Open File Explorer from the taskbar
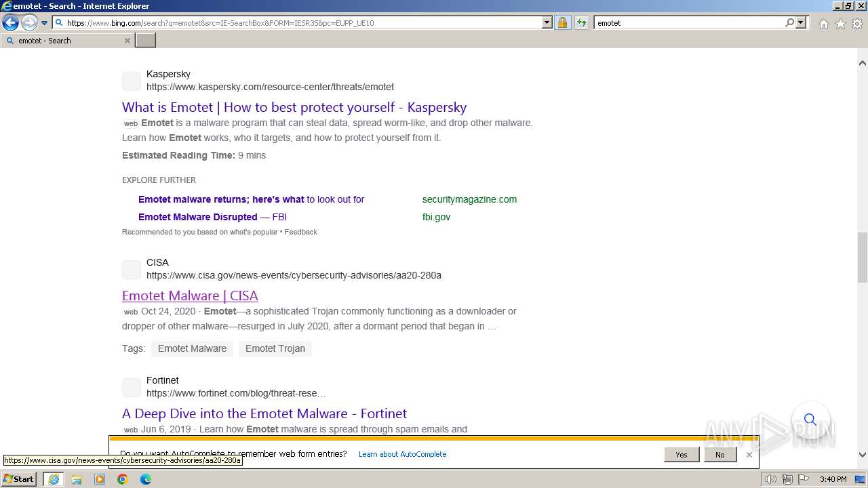 [x=77, y=479]
